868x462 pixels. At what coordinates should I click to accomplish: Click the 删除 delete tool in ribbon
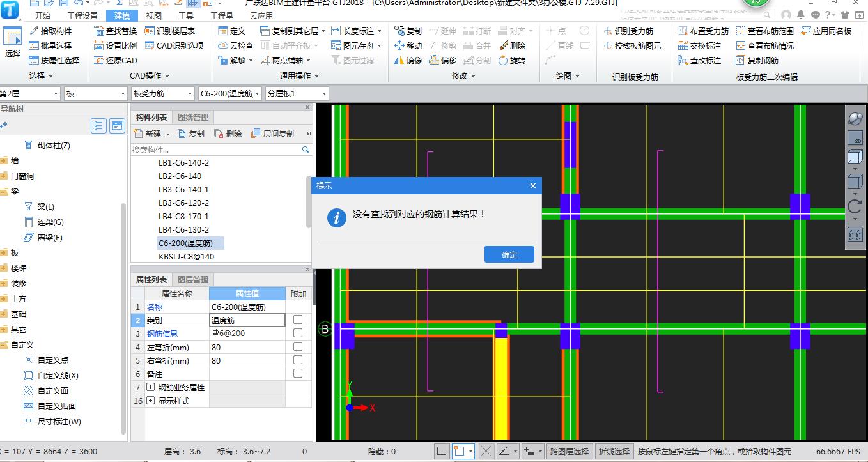(511, 45)
